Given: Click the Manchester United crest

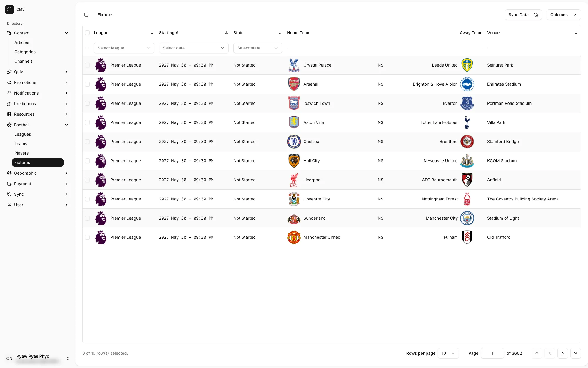Looking at the screenshot, I should [x=294, y=237].
